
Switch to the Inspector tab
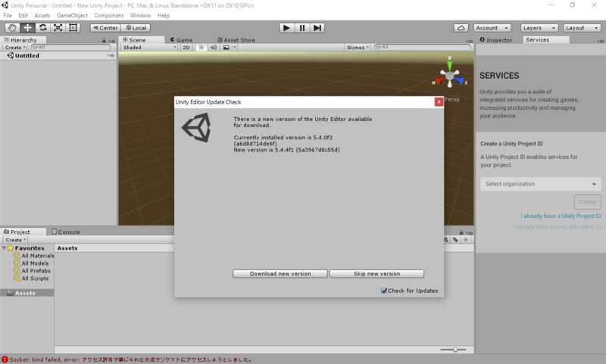point(496,40)
